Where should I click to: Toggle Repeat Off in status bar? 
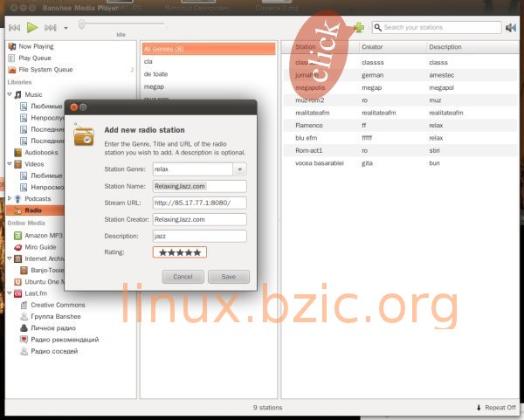coord(496,408)
